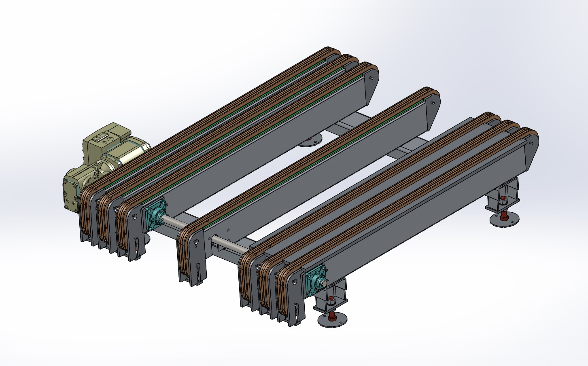Pick the blue flange bearing above the front leveling foot
Screen dimensions: 588x366
coord(316,280)
